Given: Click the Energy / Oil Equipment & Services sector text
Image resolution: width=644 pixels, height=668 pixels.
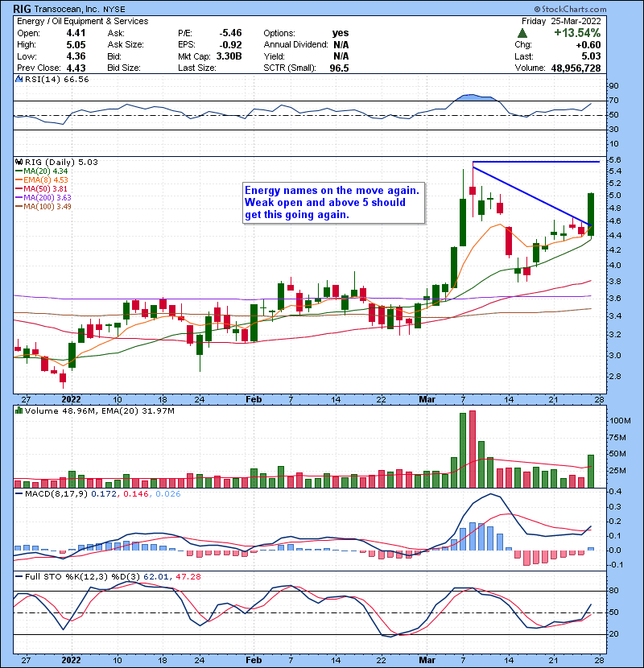Looking at the screenshot, I should pos(83,21).
